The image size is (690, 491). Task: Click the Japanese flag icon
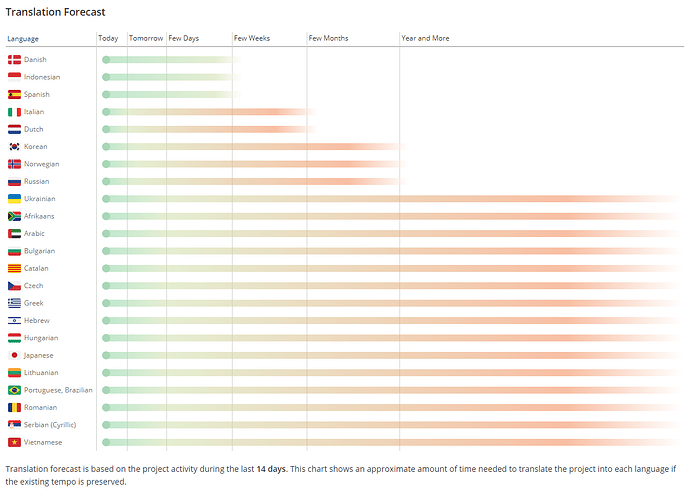coord(15,355)
